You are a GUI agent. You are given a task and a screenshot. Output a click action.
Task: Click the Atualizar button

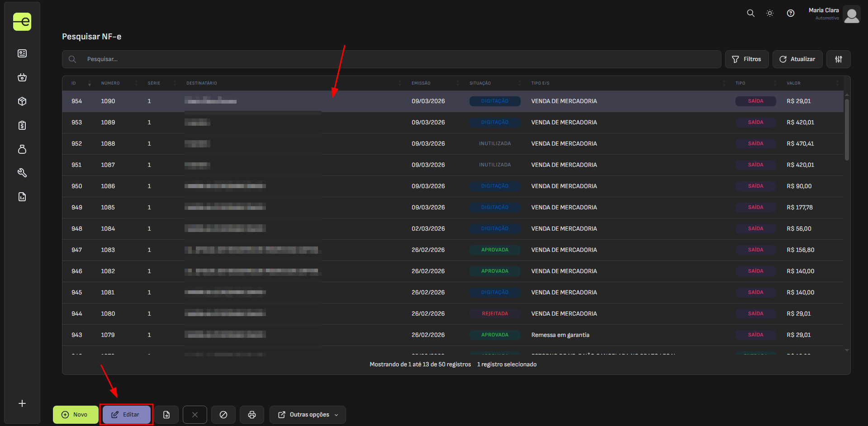(797, 59)
